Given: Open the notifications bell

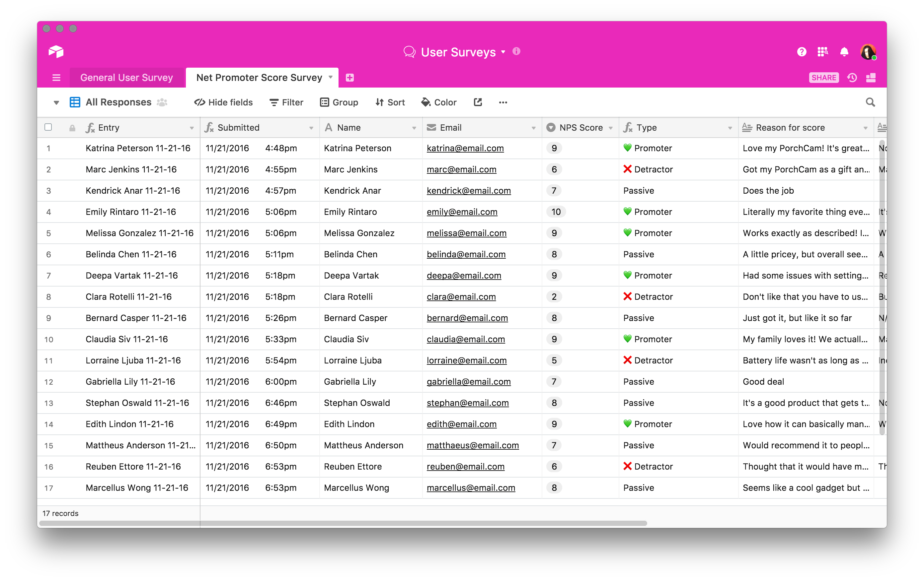Looking at the screenshot, I should (844, 52).
